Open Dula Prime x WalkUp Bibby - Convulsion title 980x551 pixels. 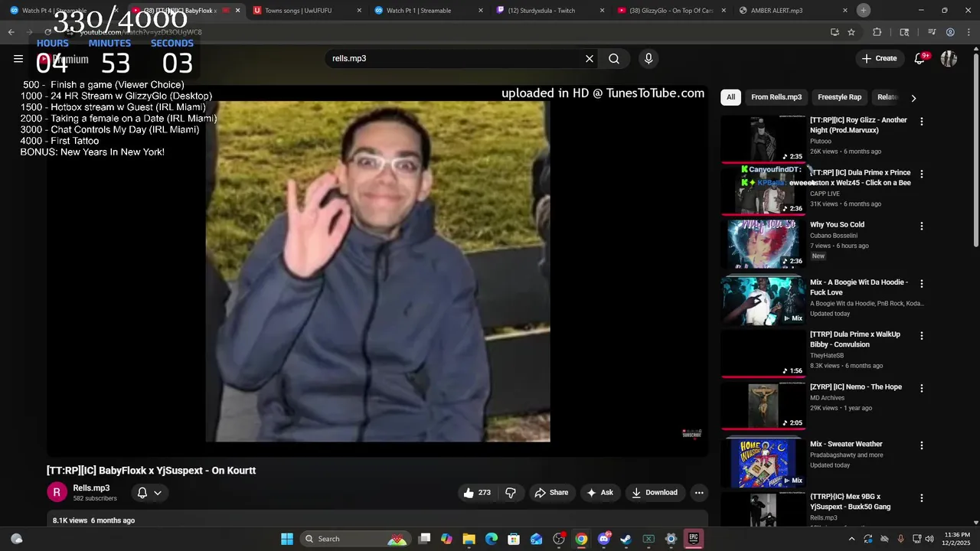point(855,339)
